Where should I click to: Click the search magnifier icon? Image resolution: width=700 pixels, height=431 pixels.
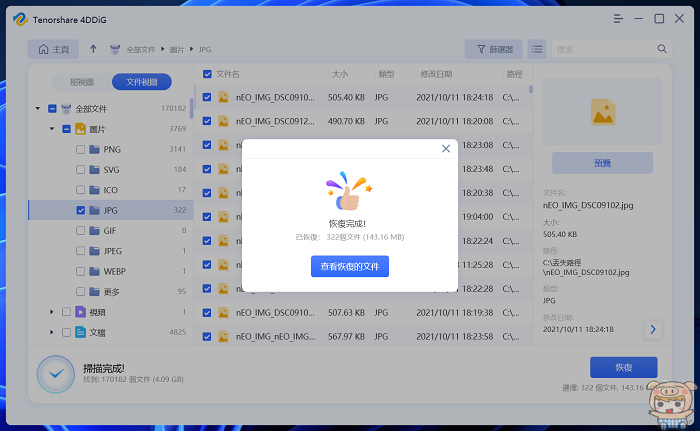click(662, 49)
